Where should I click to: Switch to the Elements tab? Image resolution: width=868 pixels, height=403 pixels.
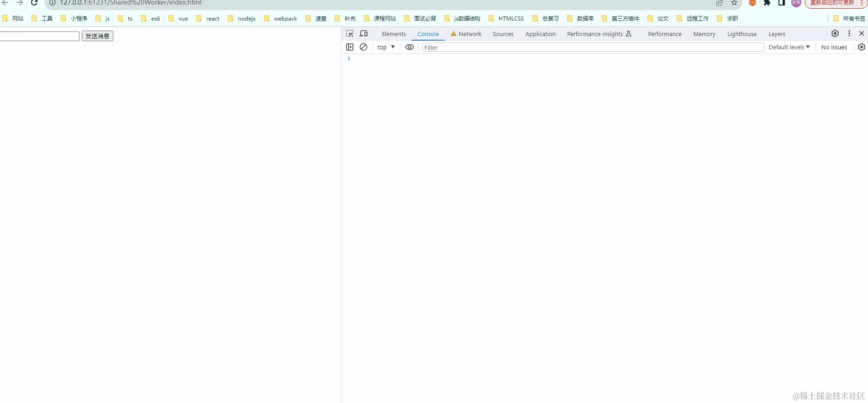[x=394, y=34]
